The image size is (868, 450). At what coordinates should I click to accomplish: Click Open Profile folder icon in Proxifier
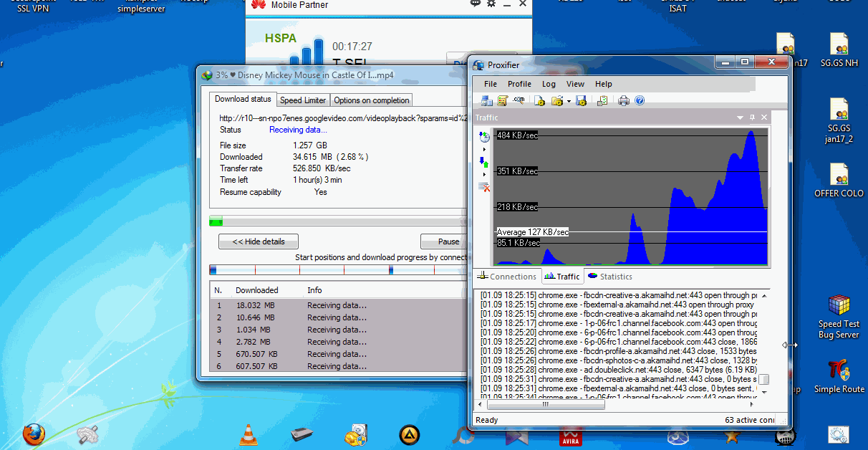click(558, 101)
